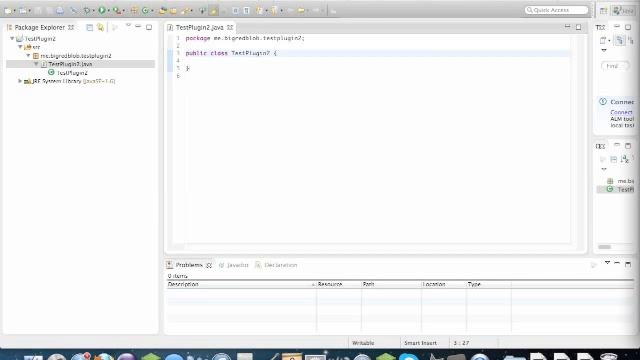Close the TestPlugin2.java editor tab
This screenshot has width=640, height=360.
[230, 27]
